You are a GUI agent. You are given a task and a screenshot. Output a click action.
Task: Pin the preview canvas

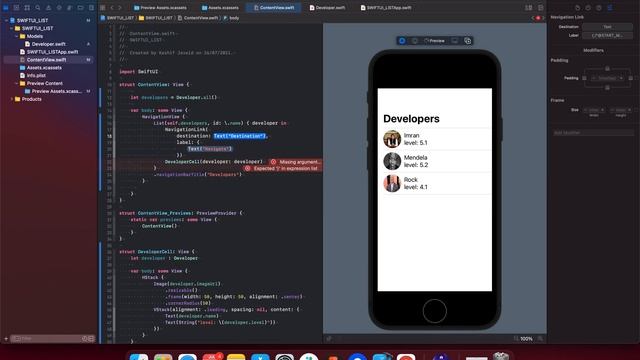(329, 338)
